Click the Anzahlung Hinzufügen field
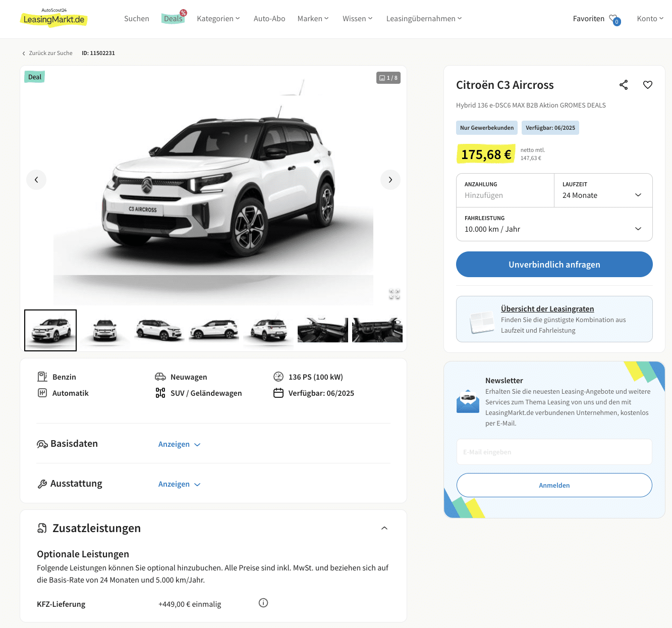 [x=505, y=190]
